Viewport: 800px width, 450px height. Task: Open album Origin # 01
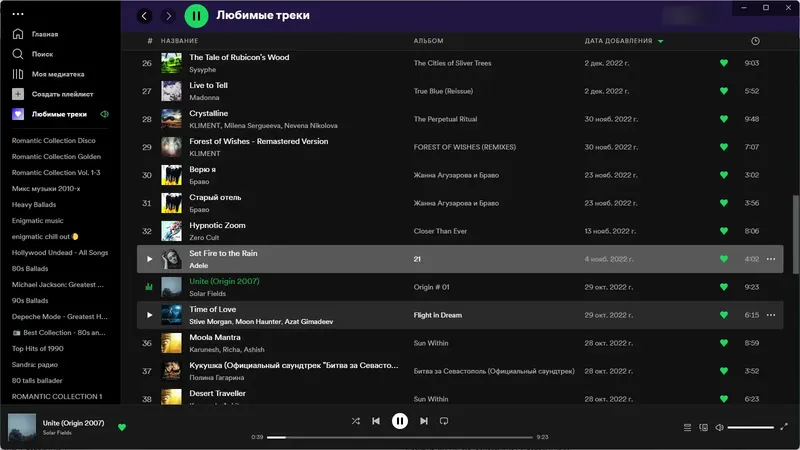point(431,287)
